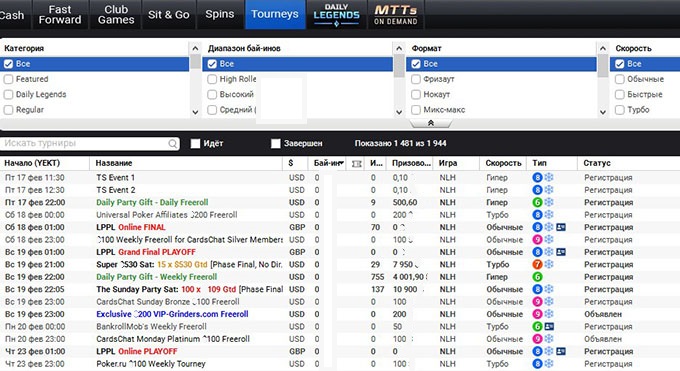Click orange 7-max icon for Super Sat

pos(537,265)
